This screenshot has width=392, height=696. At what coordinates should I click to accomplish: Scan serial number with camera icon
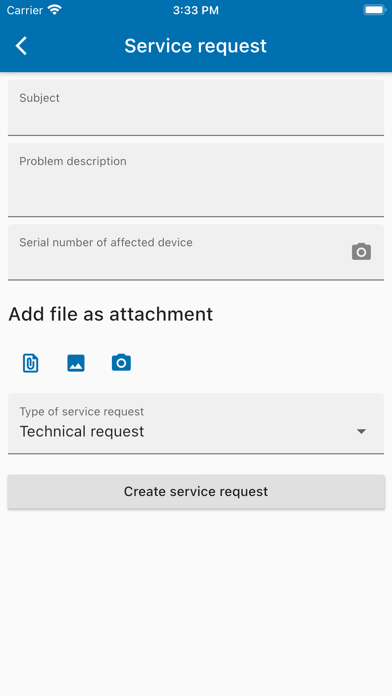coord(361,252)
